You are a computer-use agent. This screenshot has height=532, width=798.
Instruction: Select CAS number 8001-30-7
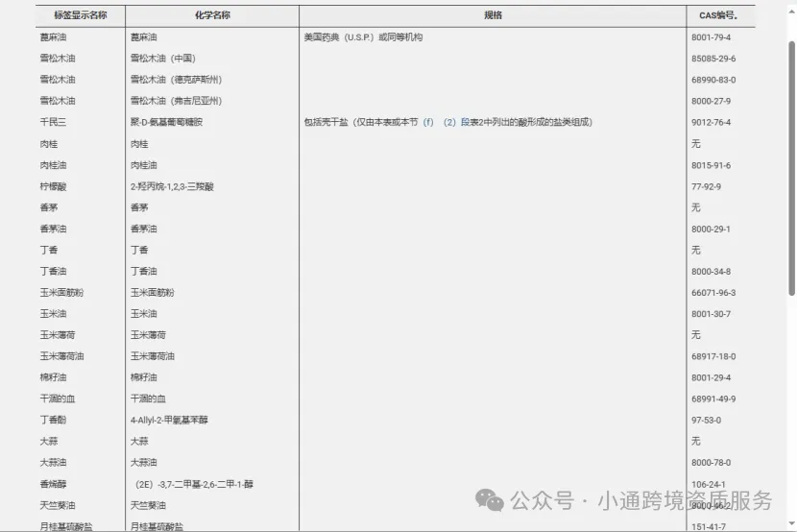coord(711,314)
